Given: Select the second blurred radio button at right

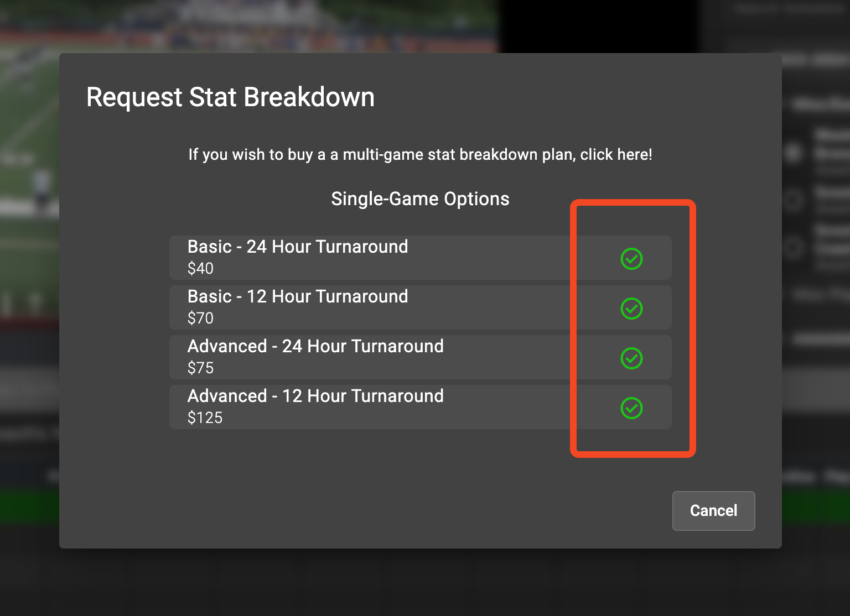Looking at the screenshot, I should point(793,199).
